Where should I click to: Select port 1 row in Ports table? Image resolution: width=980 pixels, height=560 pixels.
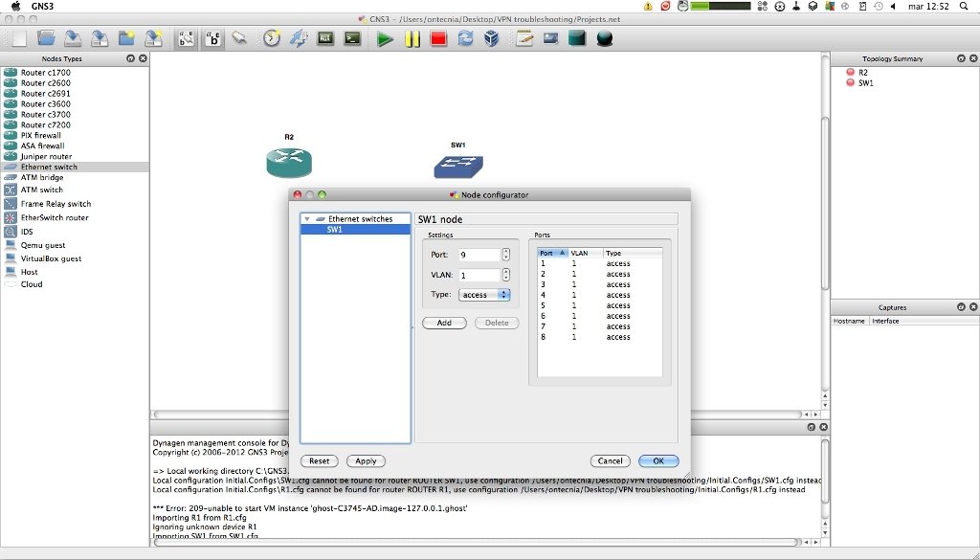[600, 264]
